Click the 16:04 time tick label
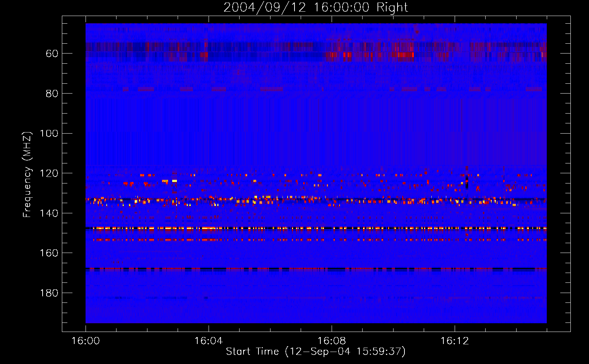The image size is (589, 364). point(209,341)
